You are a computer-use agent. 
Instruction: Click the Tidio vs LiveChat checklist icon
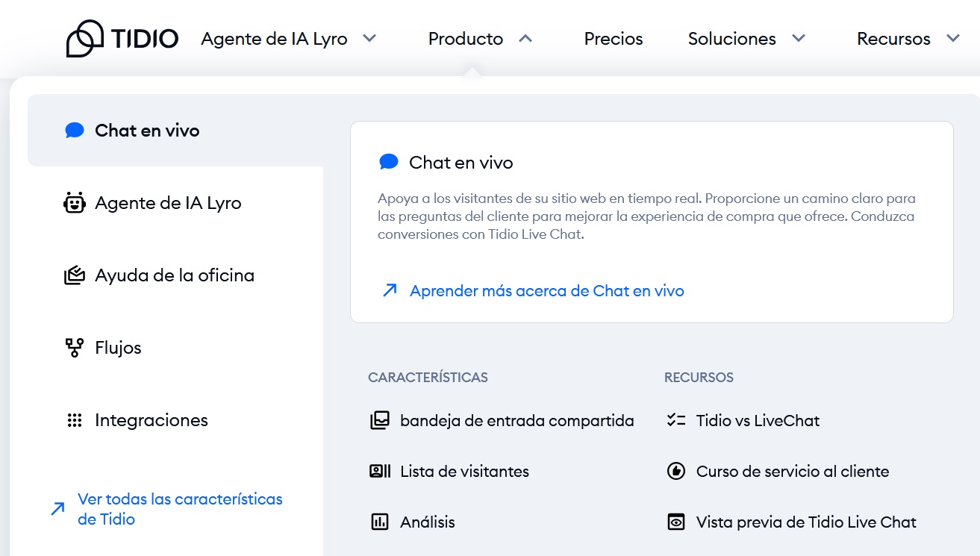click(x=675, y=420)
